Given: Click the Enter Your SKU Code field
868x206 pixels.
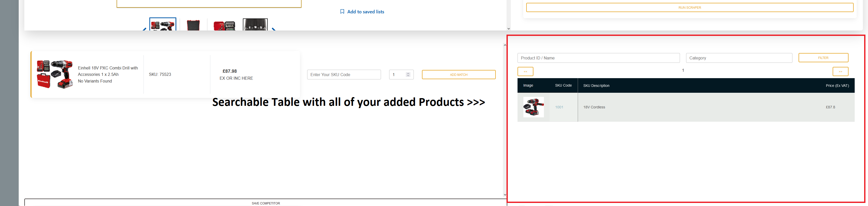Looking at the screenshot, I should coord(344,75).
